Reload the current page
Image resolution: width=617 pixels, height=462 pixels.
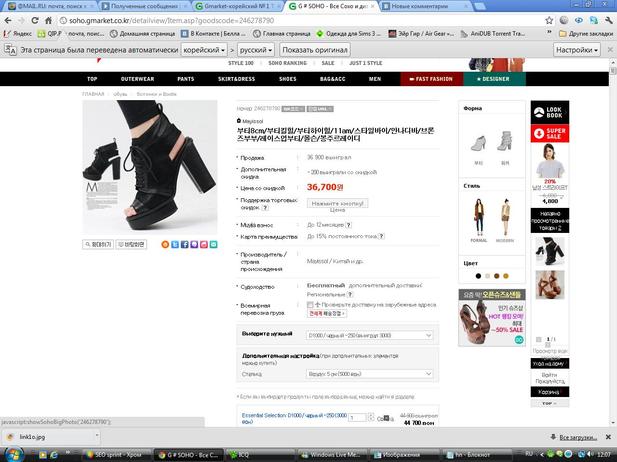pos(35,20)
